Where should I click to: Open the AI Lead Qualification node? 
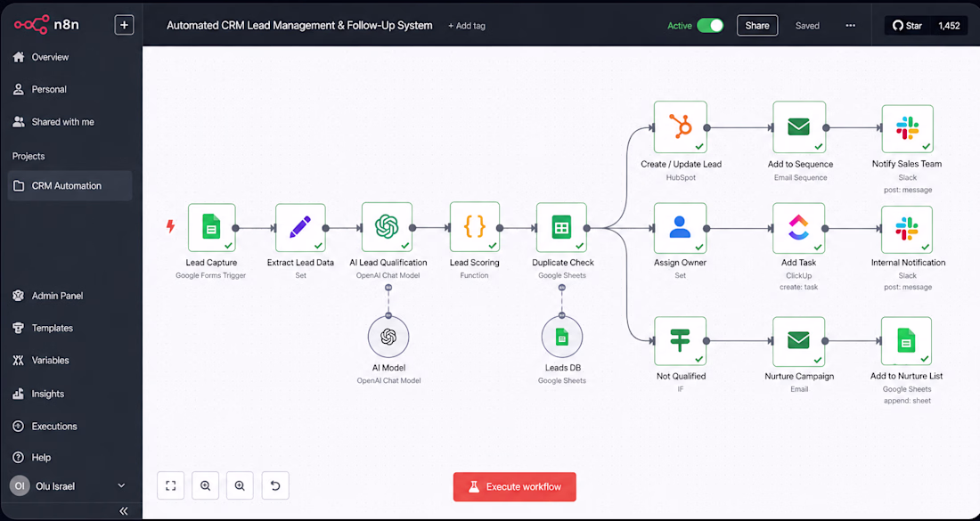tap(387, 227)
